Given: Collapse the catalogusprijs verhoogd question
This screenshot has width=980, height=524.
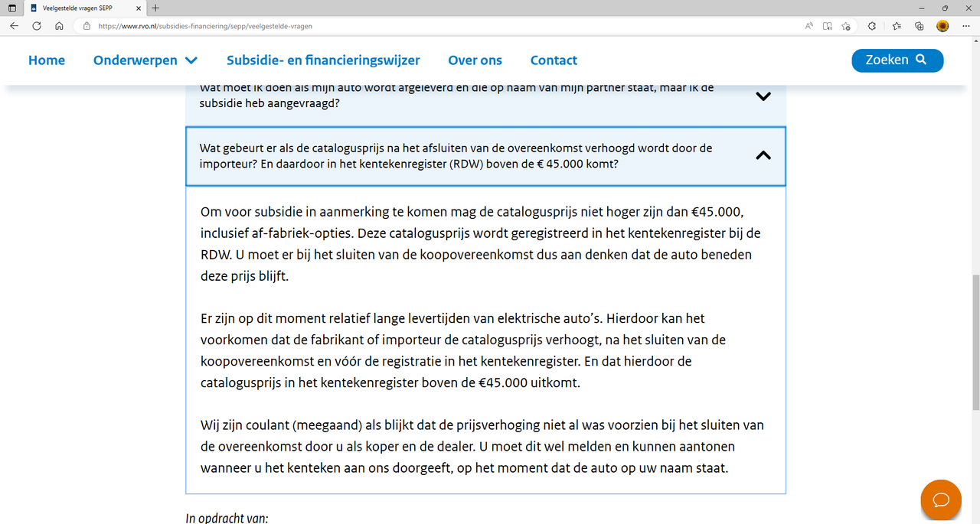Looking at the screenshot, I should (485, 156).
